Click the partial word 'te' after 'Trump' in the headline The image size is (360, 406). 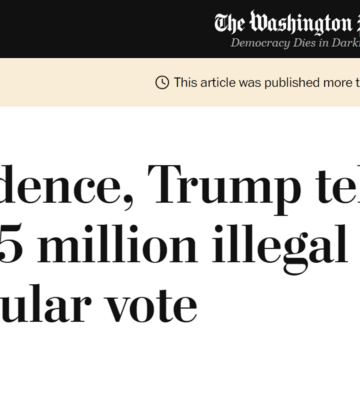[x=338, y=184]
